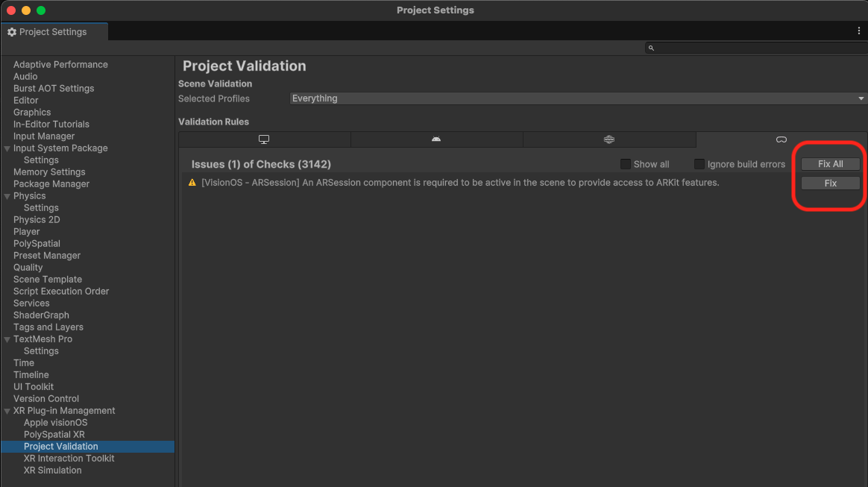Select the server platform validation tab
868x487 pixels.
coord(608,139)
